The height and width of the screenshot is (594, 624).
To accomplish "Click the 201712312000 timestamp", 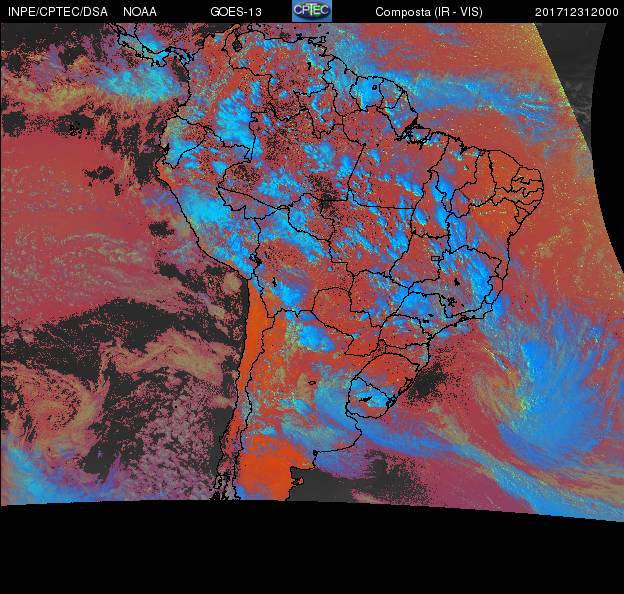I will (x=577, y=12).
